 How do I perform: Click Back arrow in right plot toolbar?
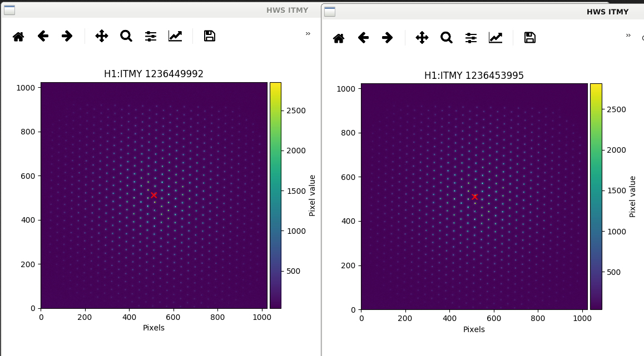(363, 38)
